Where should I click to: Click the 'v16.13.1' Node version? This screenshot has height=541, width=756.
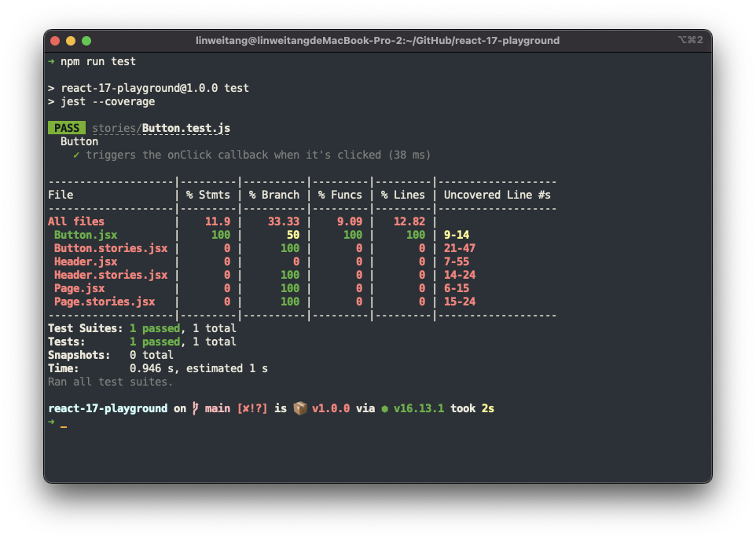tap(419, 408)
